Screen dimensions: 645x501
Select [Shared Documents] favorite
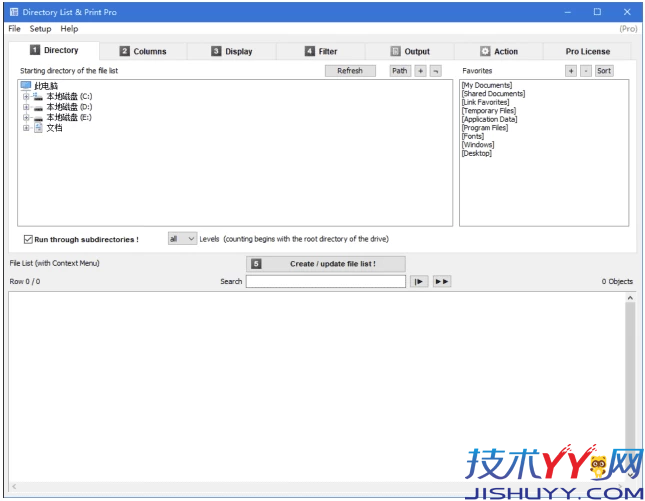(494, 94)
